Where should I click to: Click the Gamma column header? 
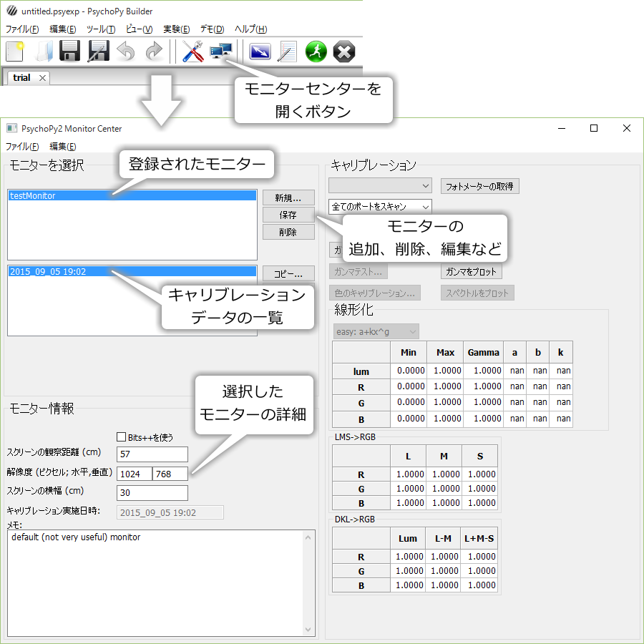tap(484, 352)
